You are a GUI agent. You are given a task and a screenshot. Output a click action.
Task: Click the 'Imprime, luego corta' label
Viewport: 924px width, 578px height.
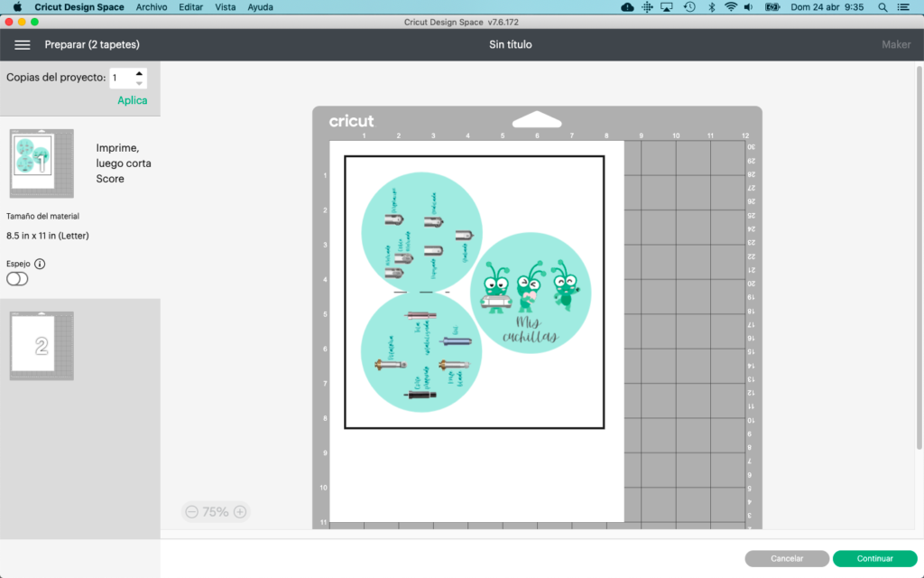[124, 155]
